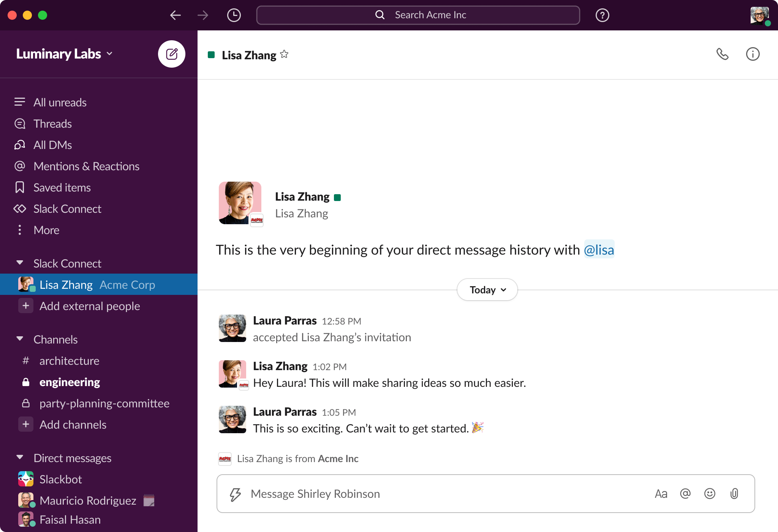Open the help question mark icon
Screen dimensions: 778x532
pyautogui.click(x=602, y=15)
